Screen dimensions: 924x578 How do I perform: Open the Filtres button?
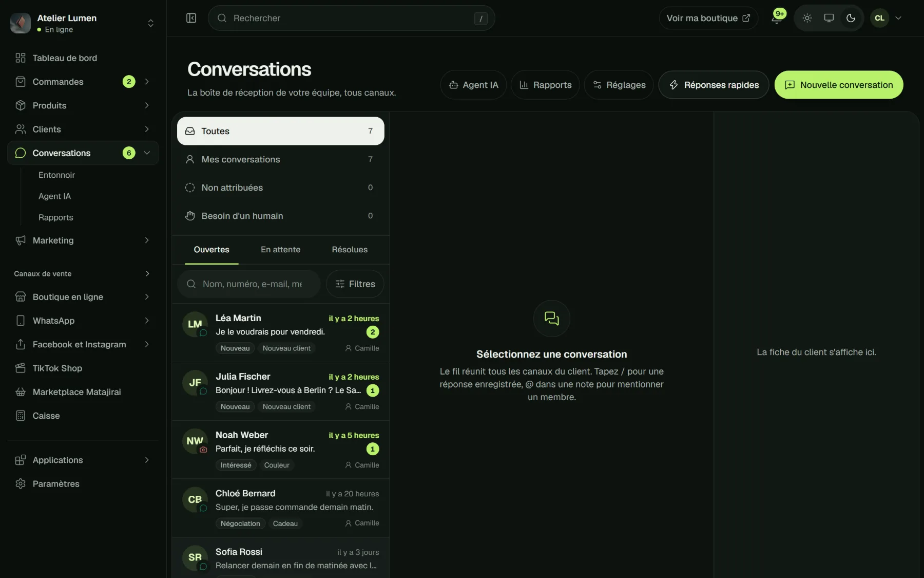pos(355,284)
